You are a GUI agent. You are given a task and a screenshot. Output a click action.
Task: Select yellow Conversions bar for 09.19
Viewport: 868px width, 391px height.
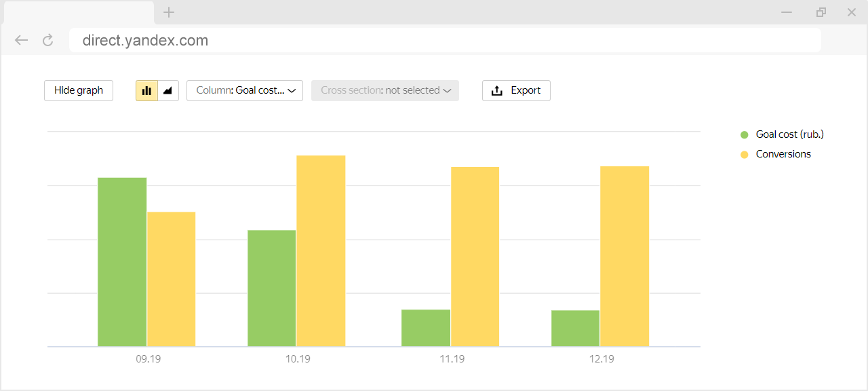172,279
